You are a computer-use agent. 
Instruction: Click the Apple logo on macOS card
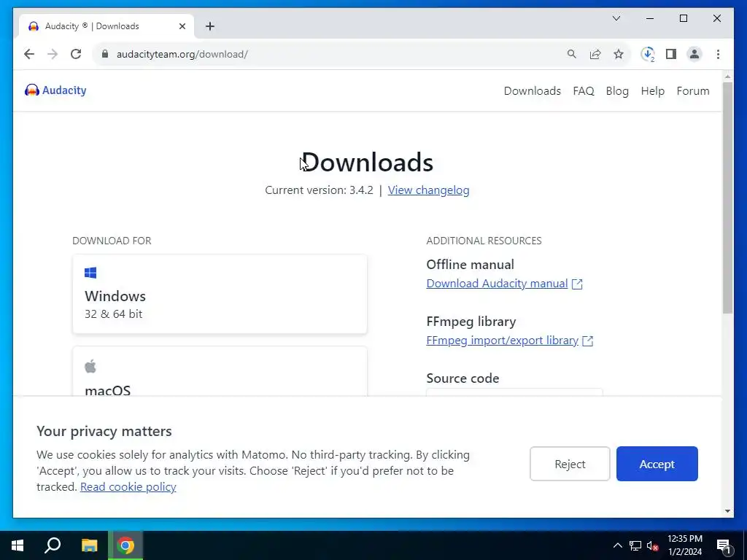point(90,366)
